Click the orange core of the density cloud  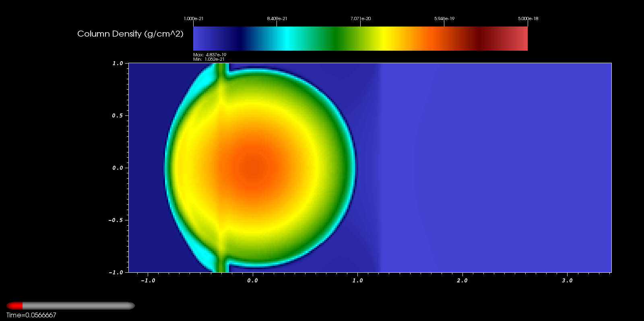254,169
